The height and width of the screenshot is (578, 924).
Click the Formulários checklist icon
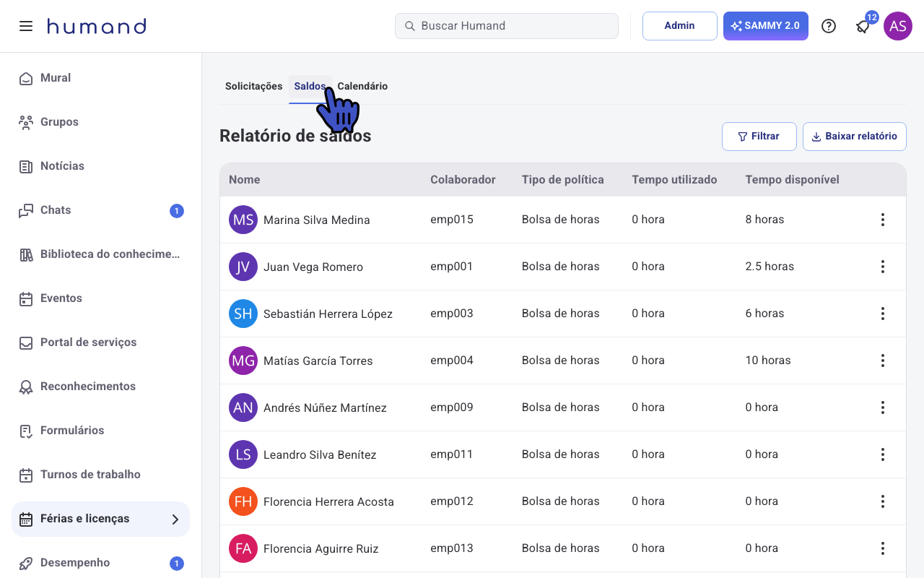tap(26, 431)
